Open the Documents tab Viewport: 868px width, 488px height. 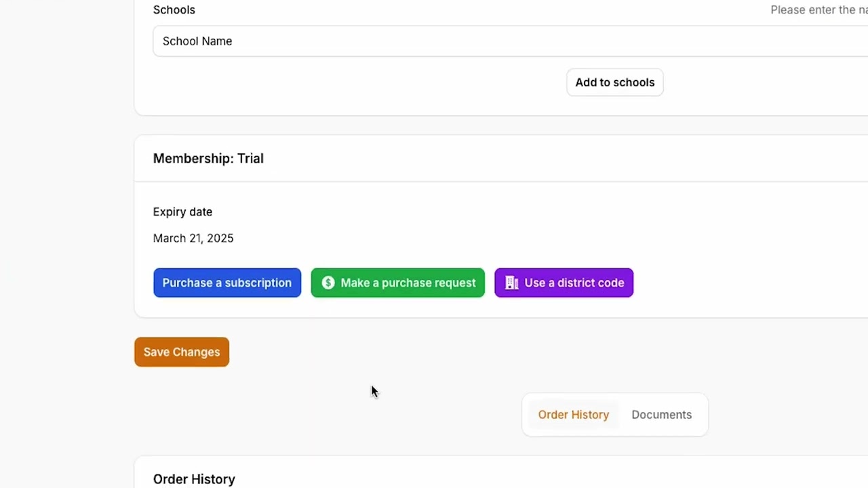pyautogui.click(x=661, y=415)
